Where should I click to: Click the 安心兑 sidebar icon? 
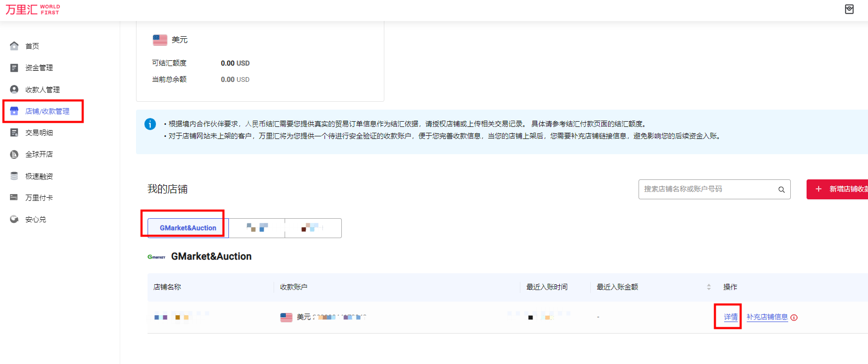pyautogui.click(x=14, y=219)
